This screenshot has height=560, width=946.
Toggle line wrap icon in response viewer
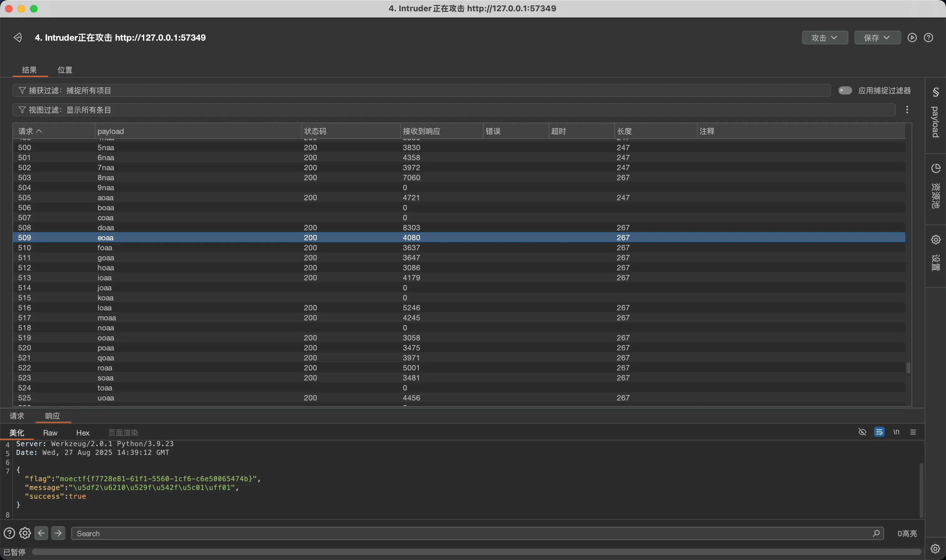pyautogui.click(x=879, y=432)
